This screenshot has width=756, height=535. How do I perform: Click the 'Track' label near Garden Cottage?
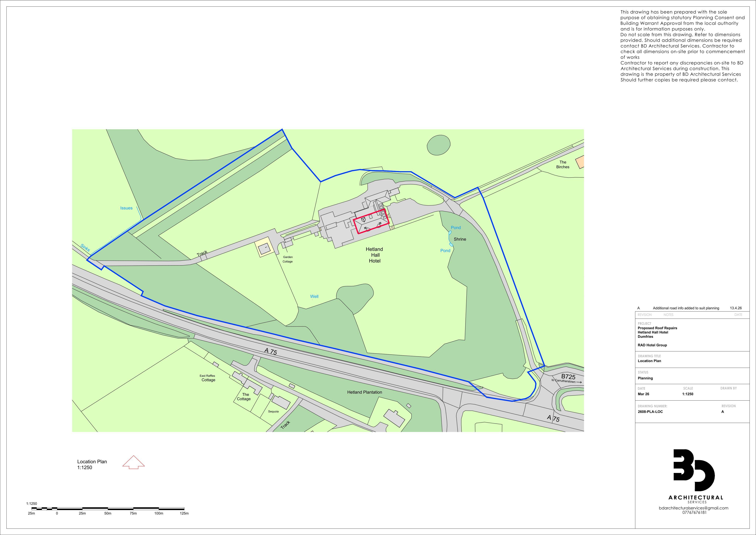click(x=202, y=254)
